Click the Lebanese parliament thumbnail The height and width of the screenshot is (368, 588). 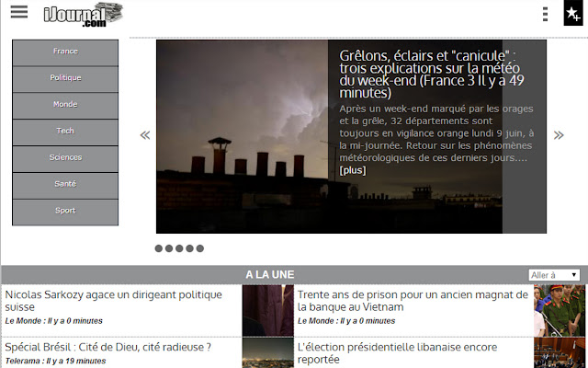[x=560, y=352]
